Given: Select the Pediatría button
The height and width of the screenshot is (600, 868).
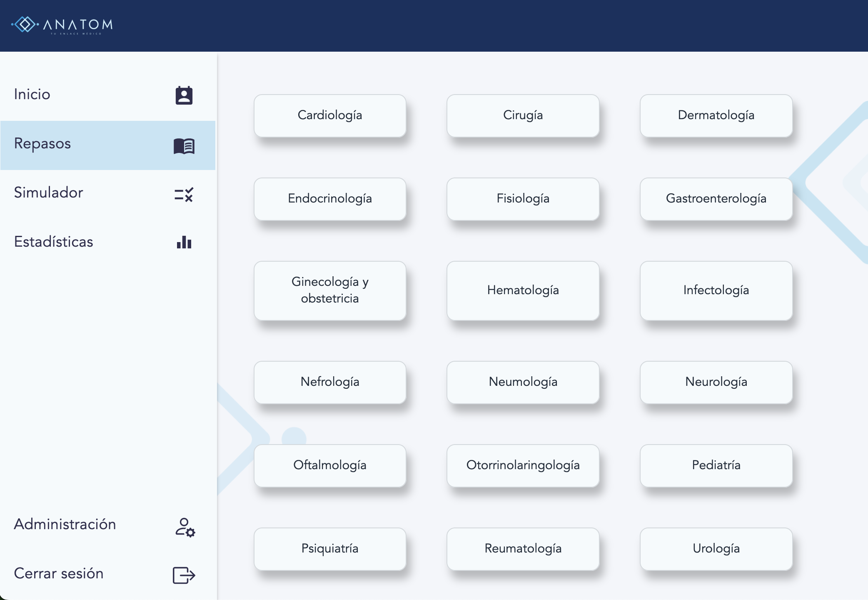Looking at the screenshot, I should (x=716, y=465).
